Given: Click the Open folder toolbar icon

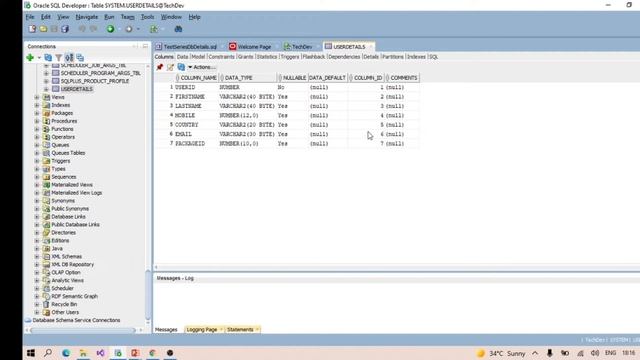Looking at the screenshot, I should [x=43, y=29].
